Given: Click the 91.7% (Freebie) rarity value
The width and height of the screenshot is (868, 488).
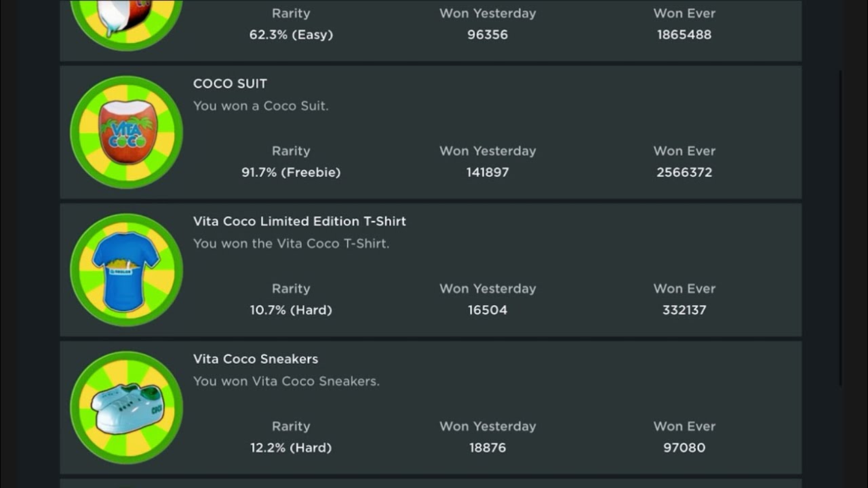Looking at the screenshot, I should [291, 172].
